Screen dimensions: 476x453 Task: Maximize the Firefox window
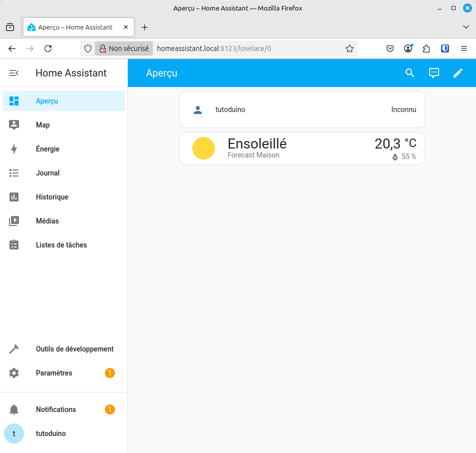[453, 8]
